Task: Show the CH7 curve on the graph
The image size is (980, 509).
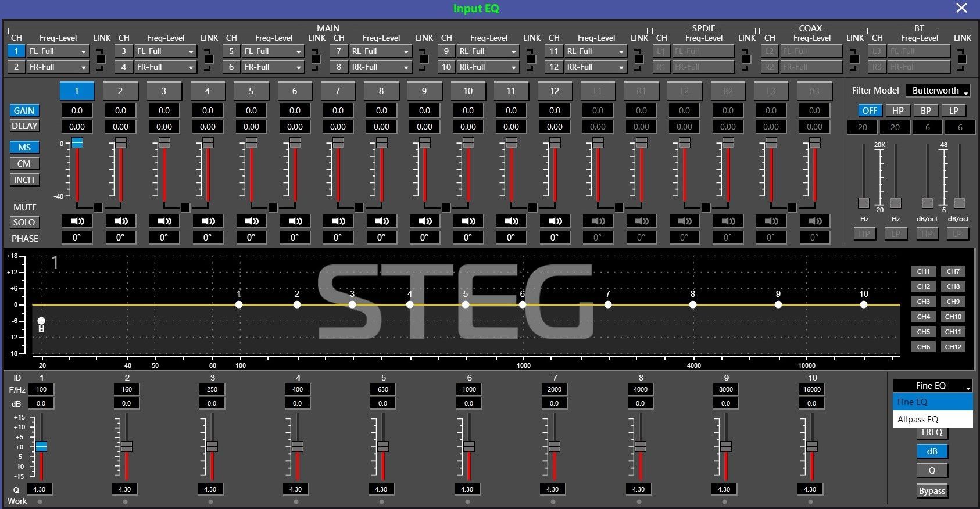Action: (953, 271)
